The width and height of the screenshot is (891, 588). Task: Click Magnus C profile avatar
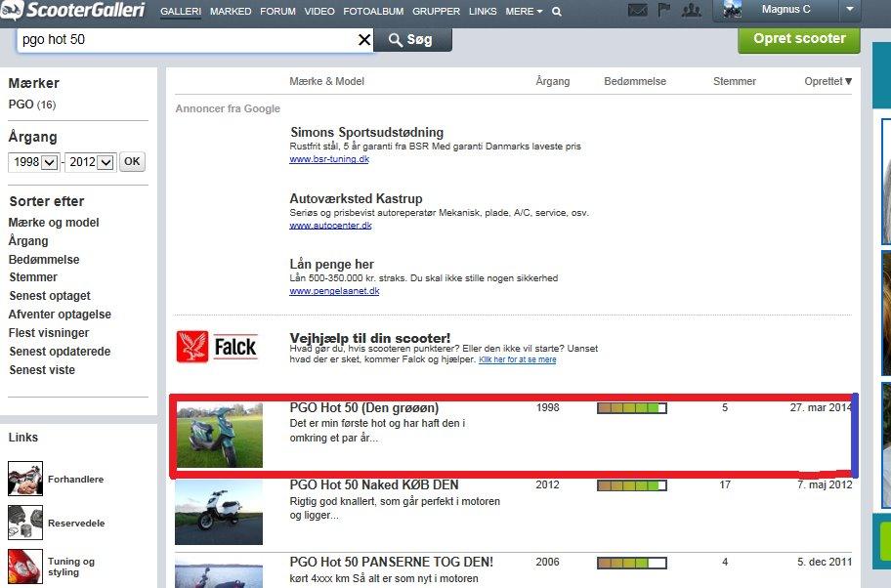pos(732,10)
